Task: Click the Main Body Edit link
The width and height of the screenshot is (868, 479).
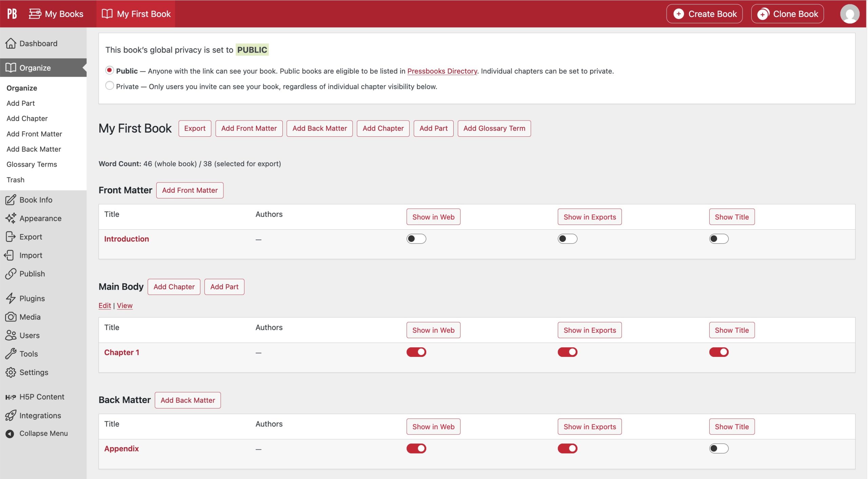Action: pos(105,305)
